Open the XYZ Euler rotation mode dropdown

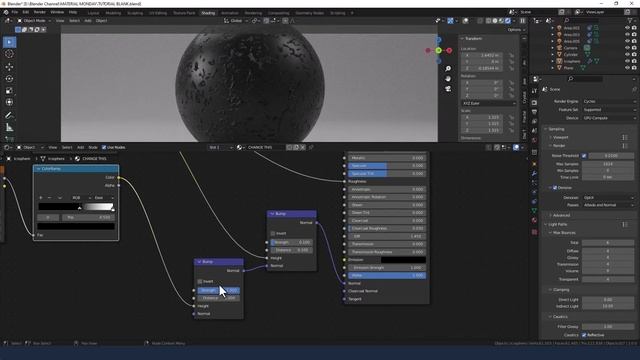click(489, 103)
